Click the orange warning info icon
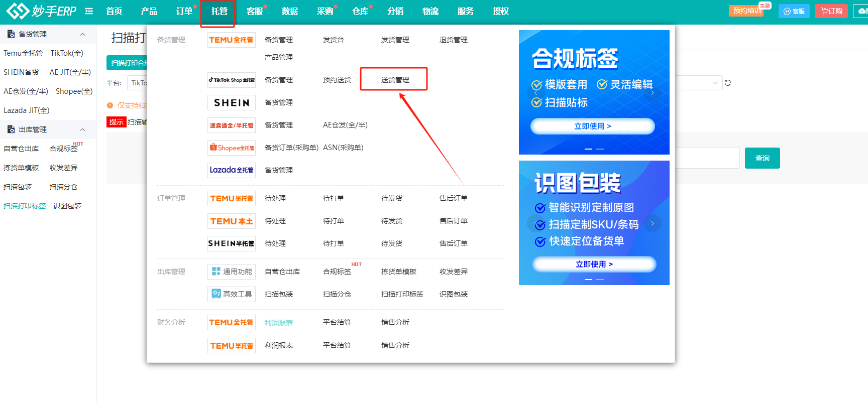 point(110,105)
